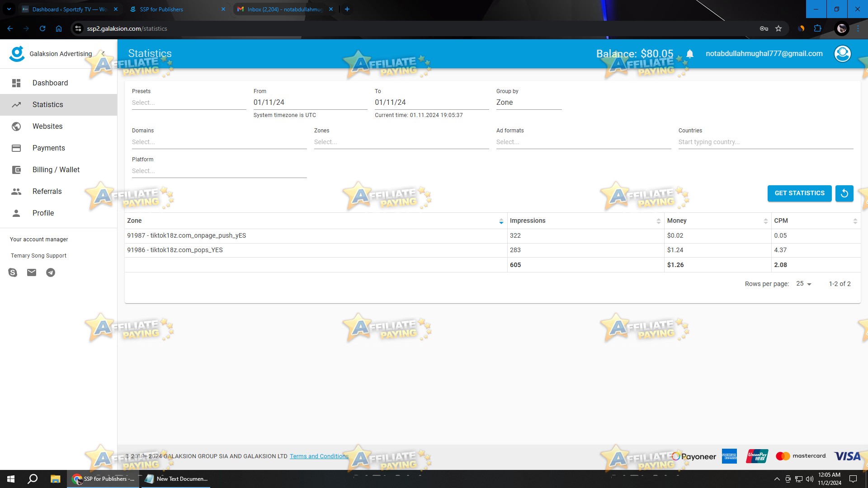Contact account manager via Skype icon
868x488 pixels.
(x=13, y=272)
